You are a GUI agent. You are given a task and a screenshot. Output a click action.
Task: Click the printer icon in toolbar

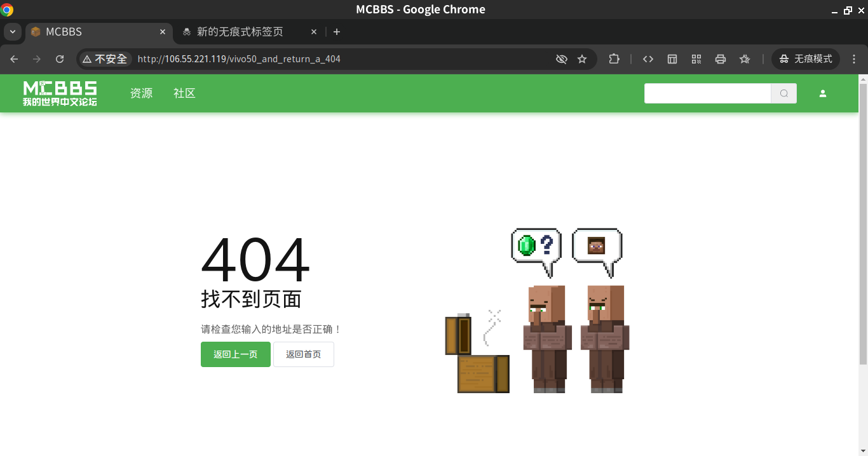click(721, 59)
